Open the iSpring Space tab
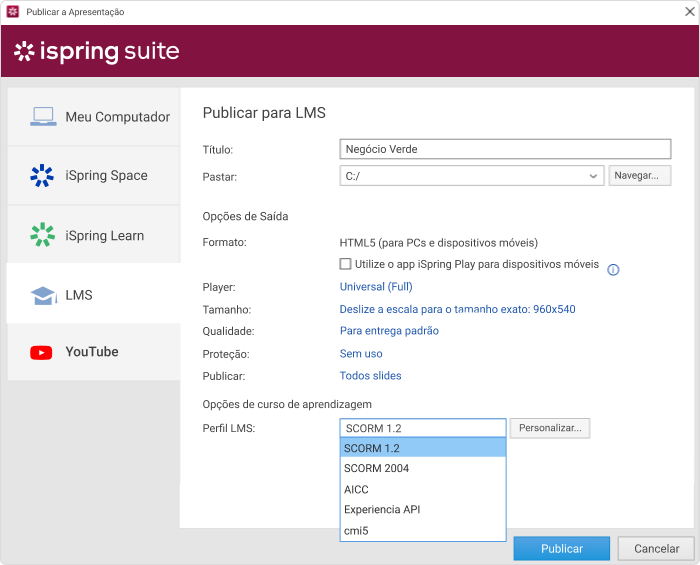 point(94,175)
